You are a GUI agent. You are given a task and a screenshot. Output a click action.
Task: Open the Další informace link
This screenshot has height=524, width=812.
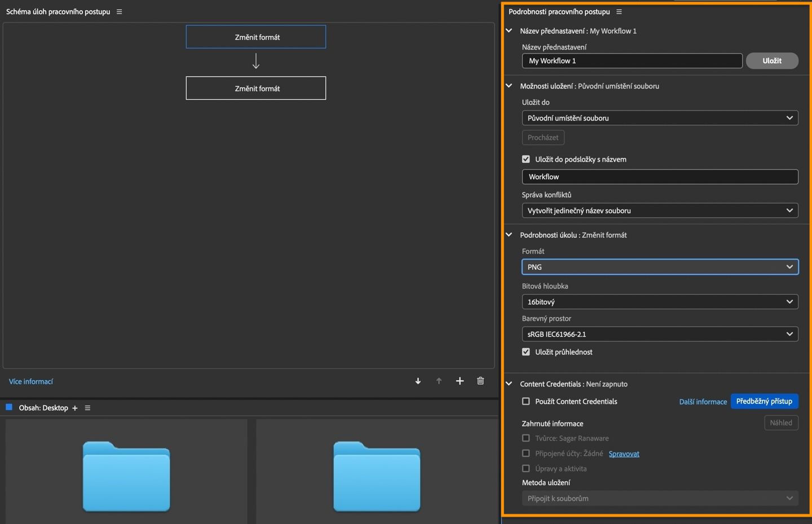coord(703,402)
